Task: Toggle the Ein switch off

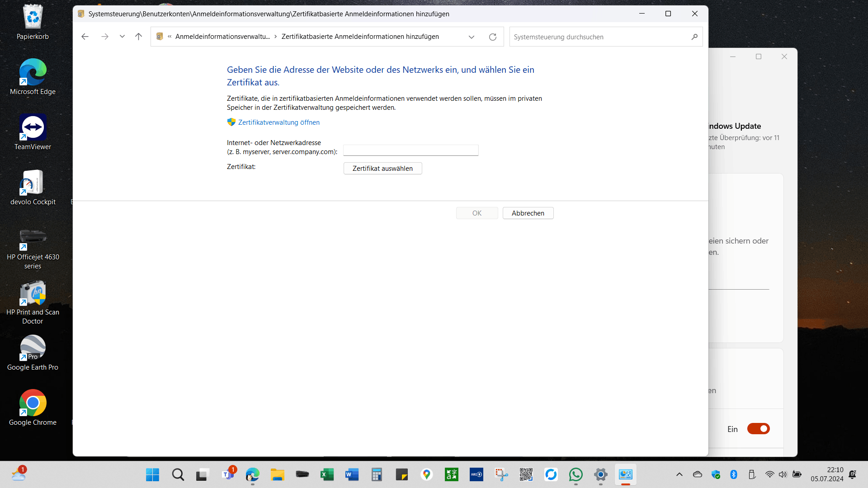Action: [758, 429]
